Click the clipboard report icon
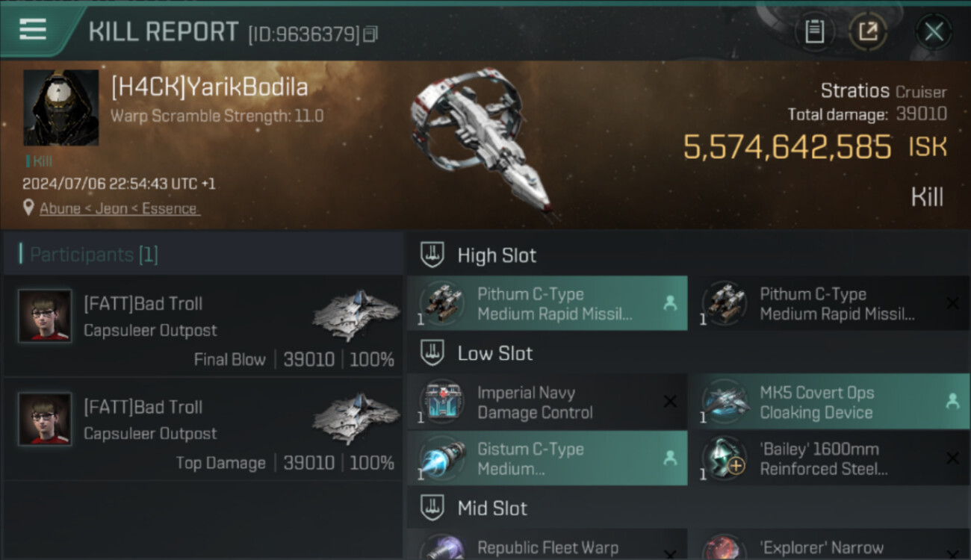Image resolution: width=971 pixels, height=560 pixels. [814, 31]
